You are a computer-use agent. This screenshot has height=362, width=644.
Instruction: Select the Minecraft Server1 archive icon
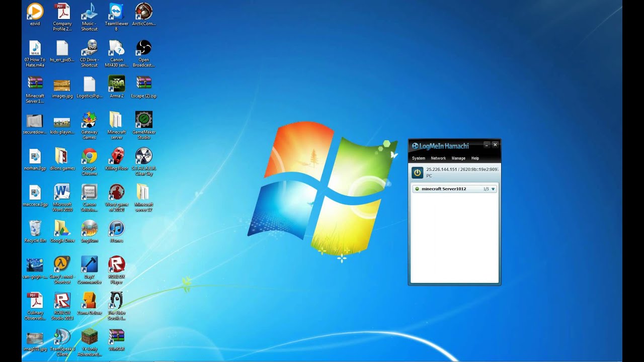click(35, 83)
